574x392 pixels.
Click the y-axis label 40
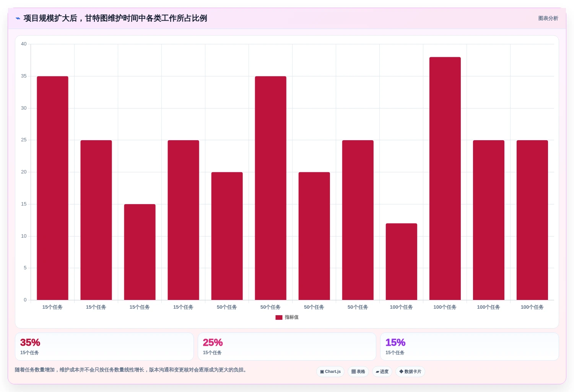[24, 44]
